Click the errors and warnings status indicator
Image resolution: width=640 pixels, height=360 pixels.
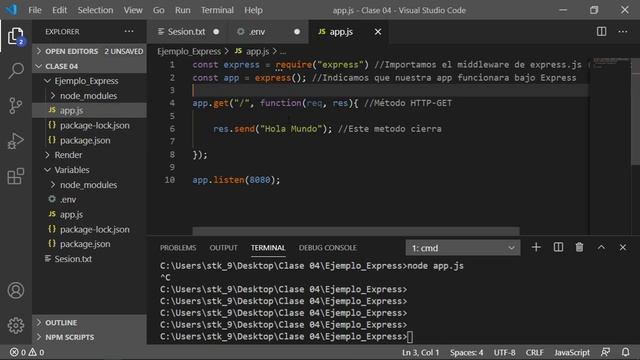27,352
